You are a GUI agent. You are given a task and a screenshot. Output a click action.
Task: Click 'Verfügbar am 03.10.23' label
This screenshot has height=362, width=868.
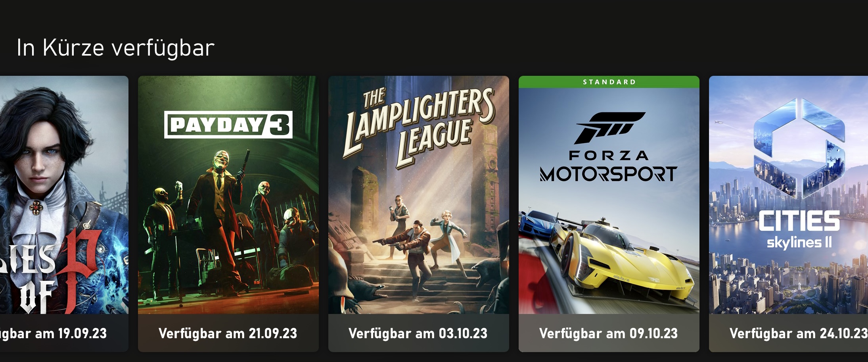click(x=418, y=333)
